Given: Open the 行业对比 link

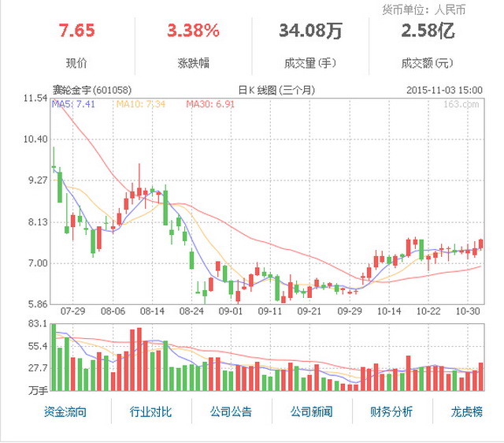Looking at the screenshot, I should (150, 411).
